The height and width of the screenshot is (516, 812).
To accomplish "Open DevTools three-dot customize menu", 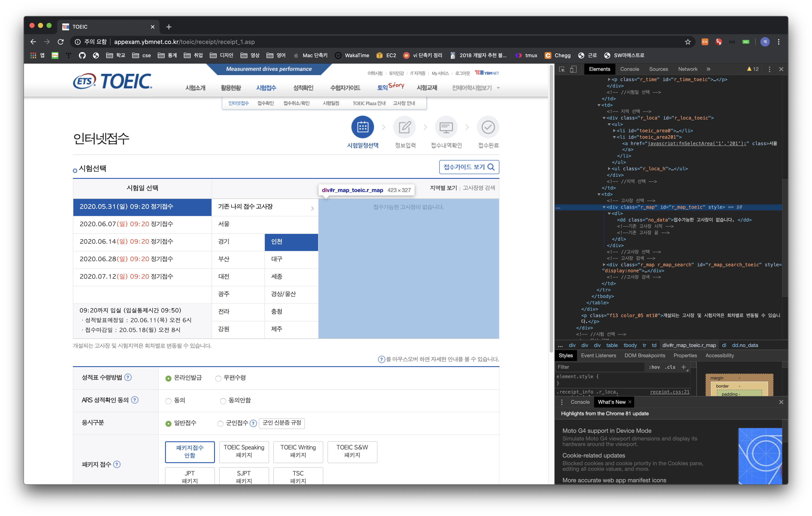I will [x=769, y=69].
